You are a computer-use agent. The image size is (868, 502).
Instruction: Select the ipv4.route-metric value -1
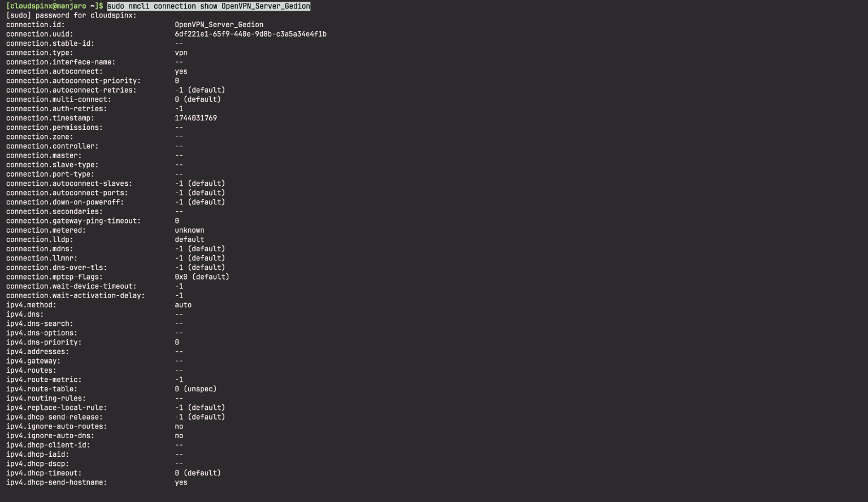pos(178,379)
